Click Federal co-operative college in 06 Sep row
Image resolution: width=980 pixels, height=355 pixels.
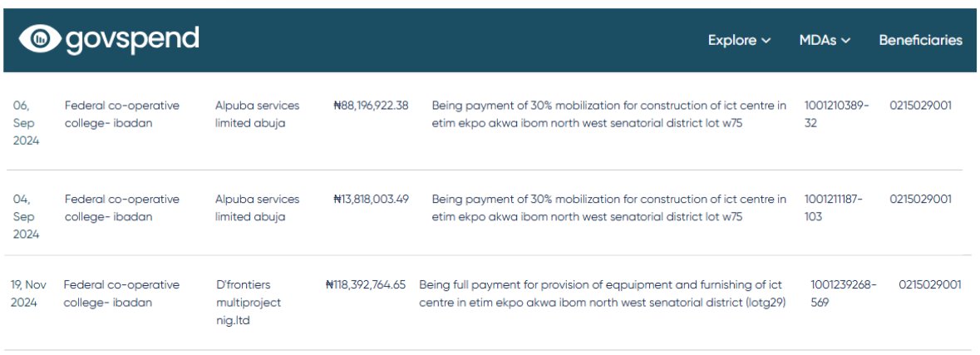(121, 115)
